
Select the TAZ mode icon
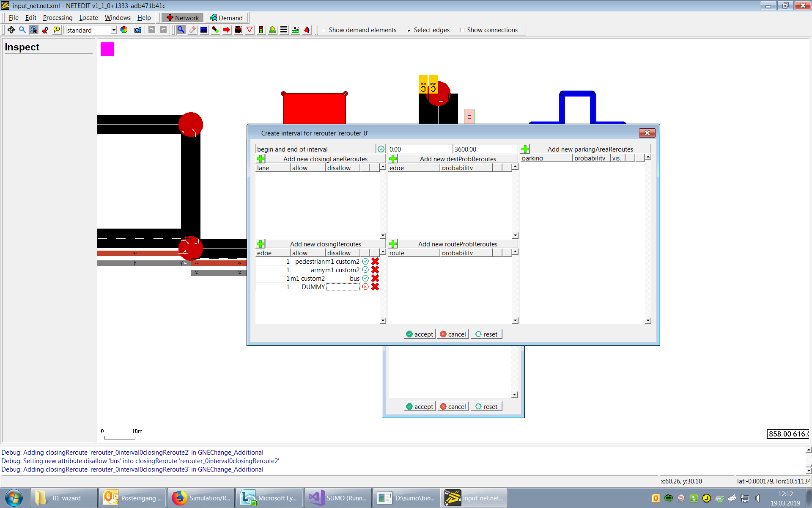(295, 30)
